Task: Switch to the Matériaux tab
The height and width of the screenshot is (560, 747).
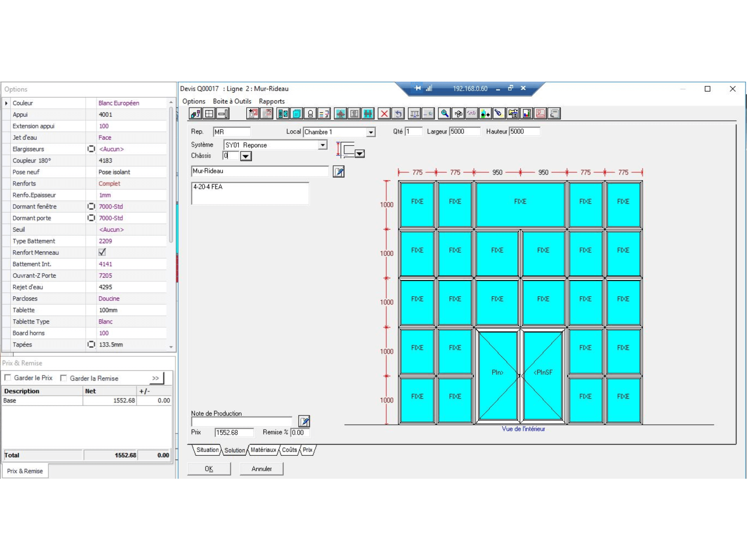Action: pos(263,450)
